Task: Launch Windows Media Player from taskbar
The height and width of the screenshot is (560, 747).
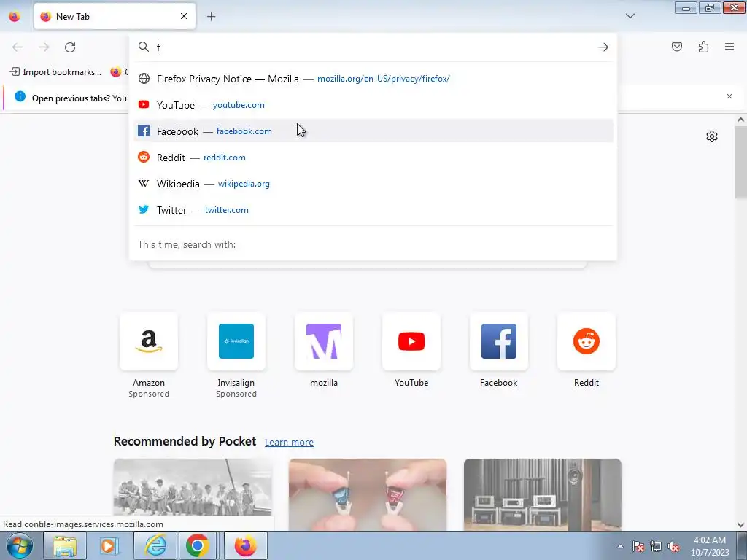Action: tap(109, 545)
